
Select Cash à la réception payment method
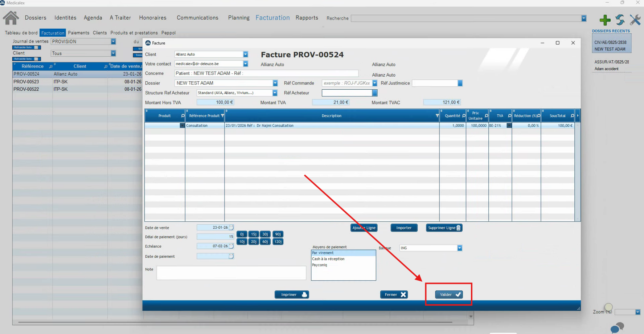click(x=328, y=259)
